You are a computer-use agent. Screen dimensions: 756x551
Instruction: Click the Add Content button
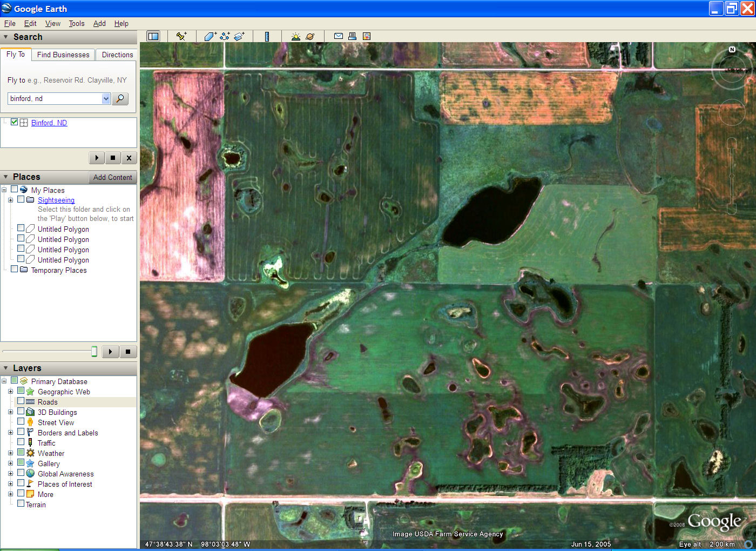pyautogui.click(x=112, y=177)
